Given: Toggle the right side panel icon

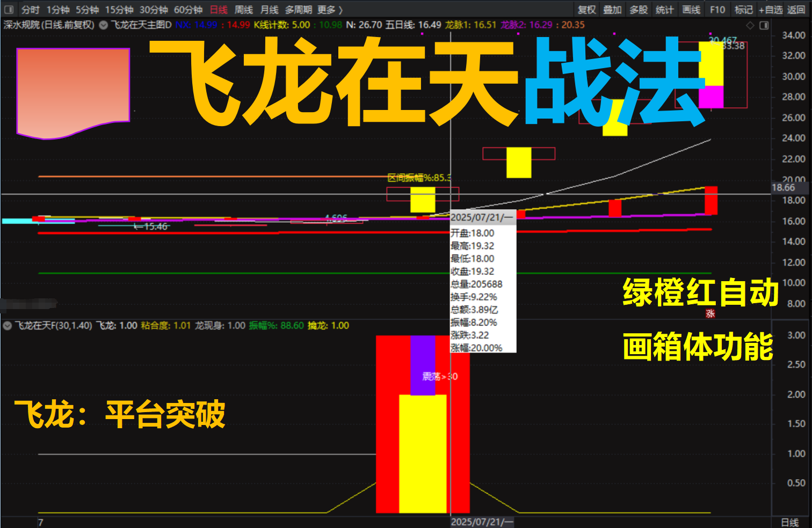Looking at the screenshot, I should coord(764,25).
